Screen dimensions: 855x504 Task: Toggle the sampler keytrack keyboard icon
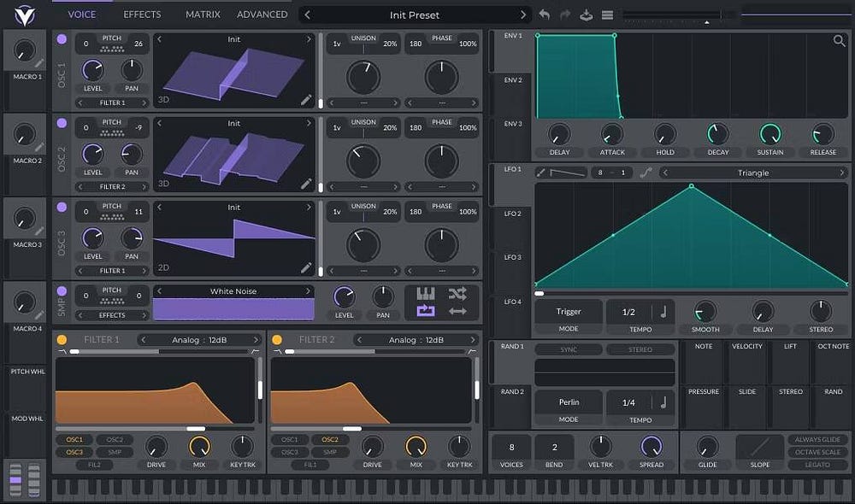pyautogui.click(x=425, y=294)
